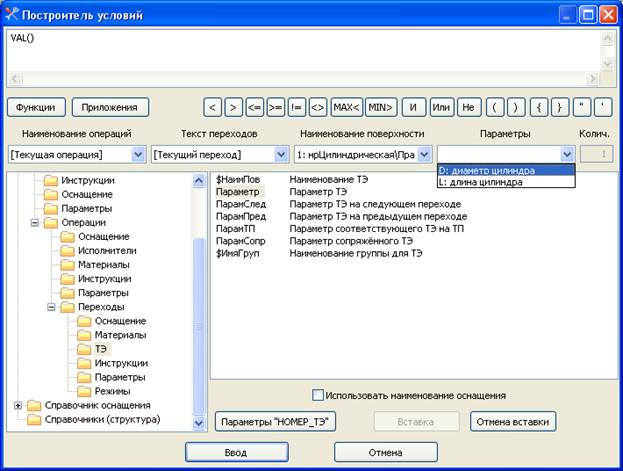Insert the != operator

[x=297, y=107]
